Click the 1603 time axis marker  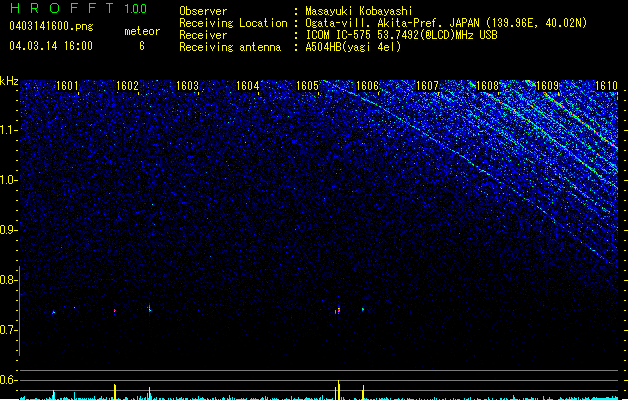coord(187,86)
